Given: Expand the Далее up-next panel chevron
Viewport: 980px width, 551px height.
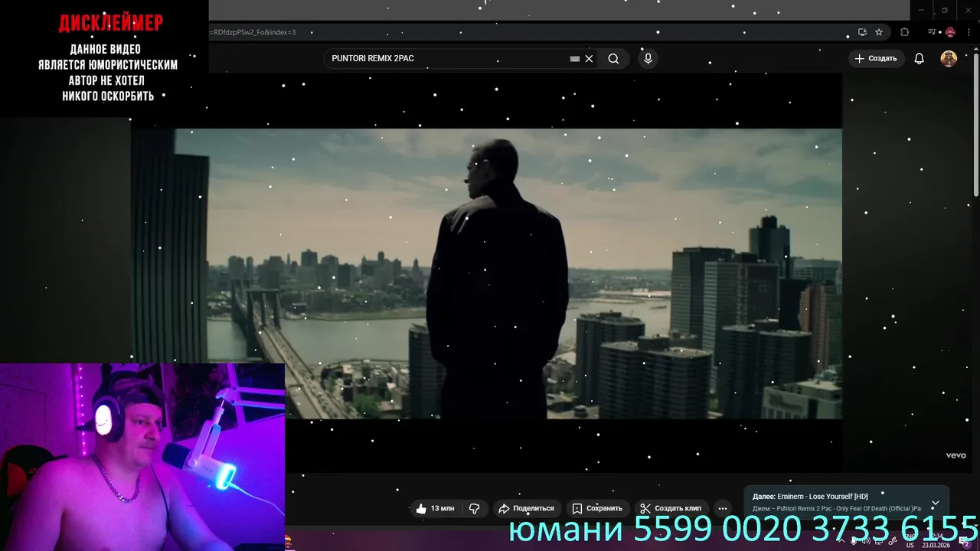Looking at the screenshot, I should [x=935, y=503].
